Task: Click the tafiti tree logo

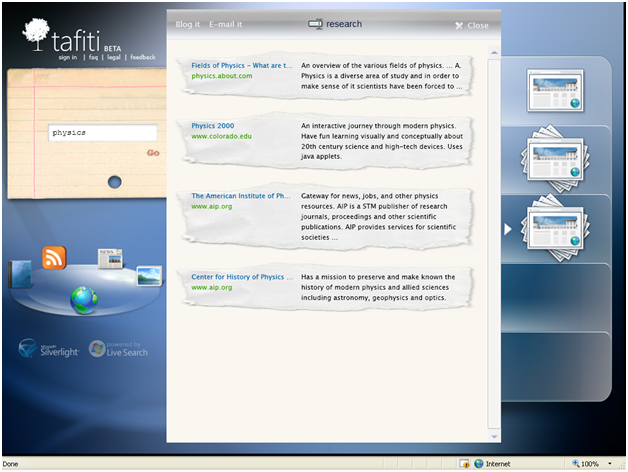Action: [x=36, y=34]
